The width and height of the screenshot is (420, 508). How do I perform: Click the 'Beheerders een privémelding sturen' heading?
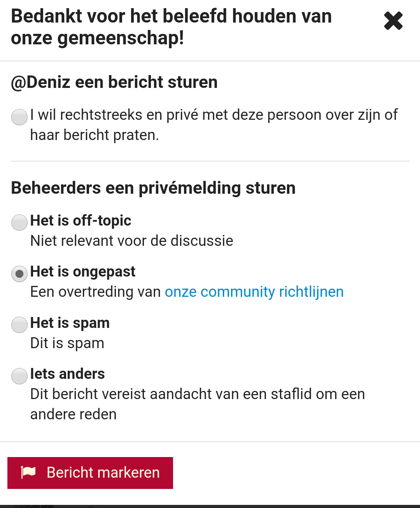click(x=153, y=188)
